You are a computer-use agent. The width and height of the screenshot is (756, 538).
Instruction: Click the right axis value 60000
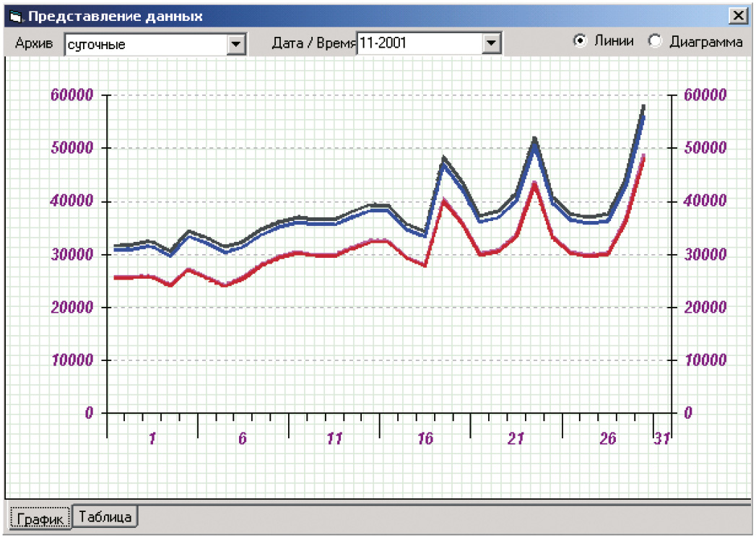click(705, 95)
